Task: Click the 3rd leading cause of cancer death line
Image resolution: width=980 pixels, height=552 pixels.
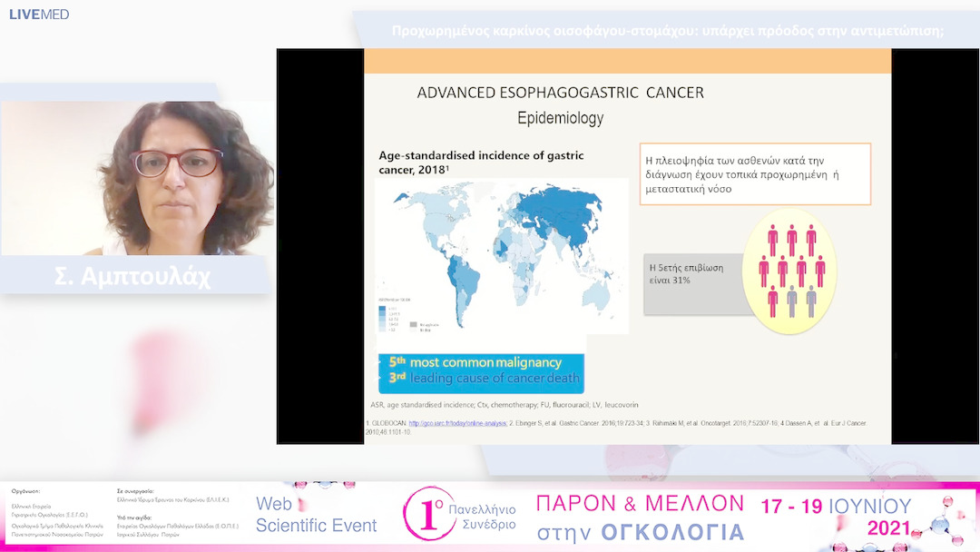Action: pyautogui.click(x=484, y=378)
